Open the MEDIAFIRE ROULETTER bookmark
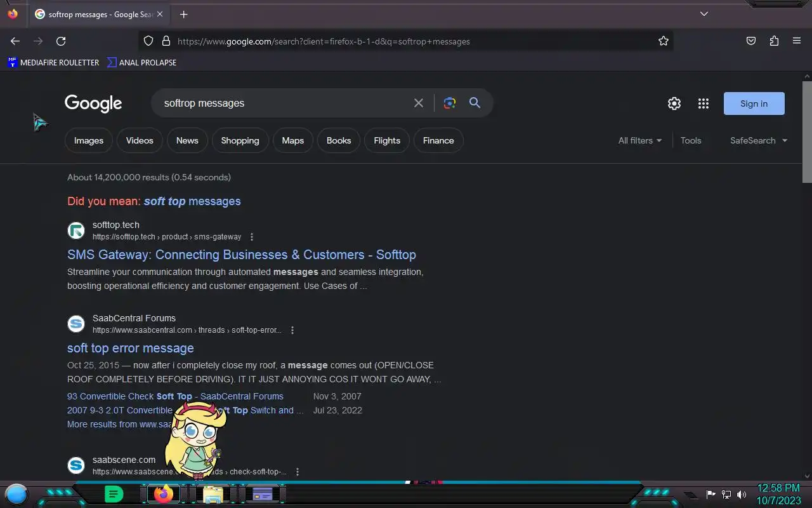The width and height of the screenshot is (812, 508). [x=53, y=62]
